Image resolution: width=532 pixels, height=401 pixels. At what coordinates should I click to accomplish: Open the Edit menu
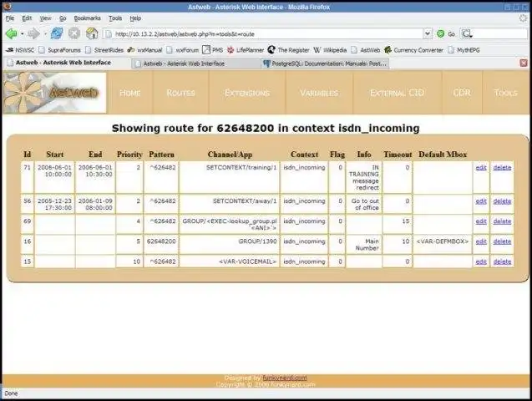point(27,18)
